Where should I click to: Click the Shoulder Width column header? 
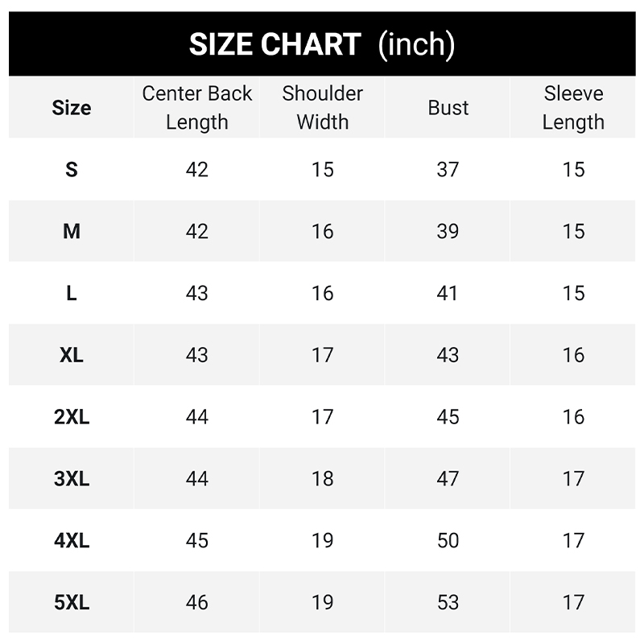click(x=323, y=108)
